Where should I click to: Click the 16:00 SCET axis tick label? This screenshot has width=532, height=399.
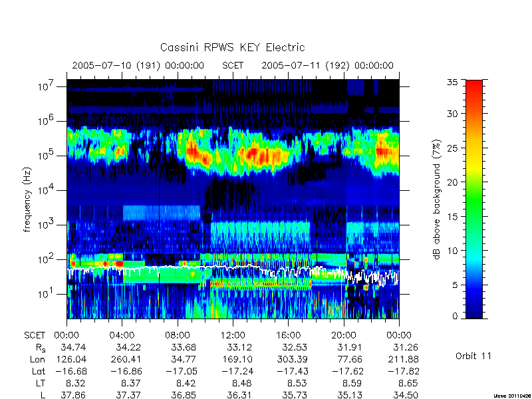288,335
